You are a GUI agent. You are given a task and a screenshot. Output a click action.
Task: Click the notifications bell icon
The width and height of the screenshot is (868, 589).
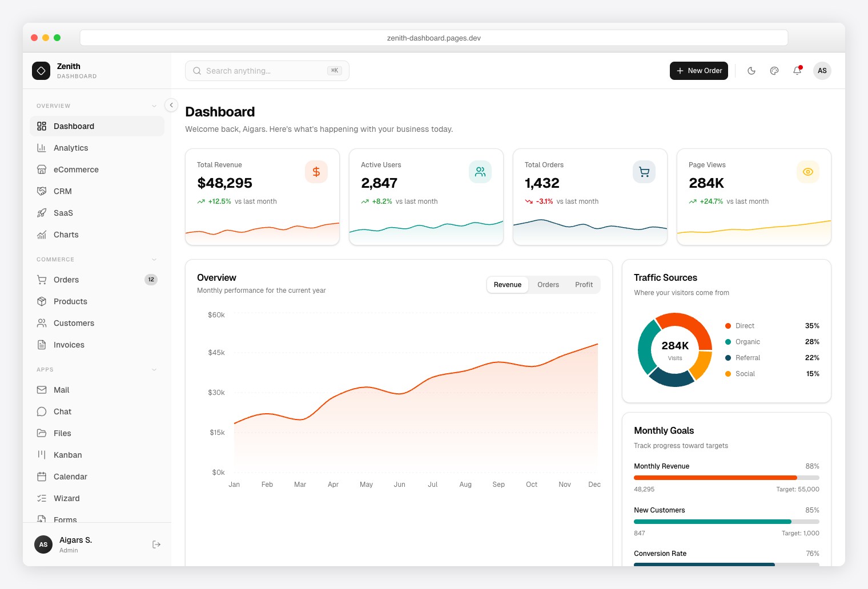coord(797,71)
